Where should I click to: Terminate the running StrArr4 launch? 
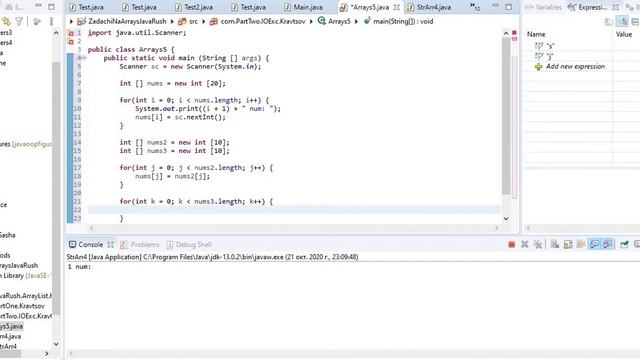pos(511,244)
